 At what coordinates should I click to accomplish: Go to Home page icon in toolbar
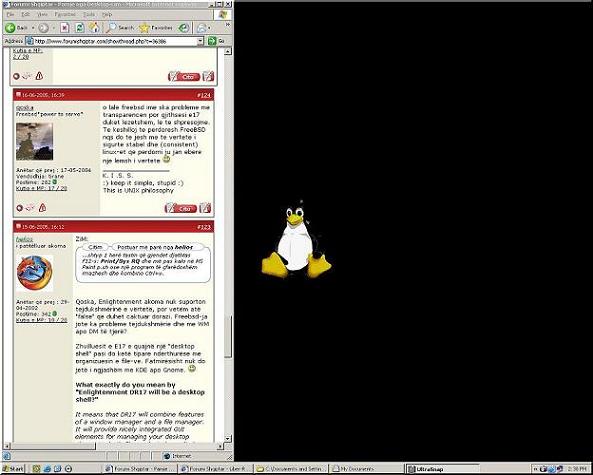pos(94,27)
